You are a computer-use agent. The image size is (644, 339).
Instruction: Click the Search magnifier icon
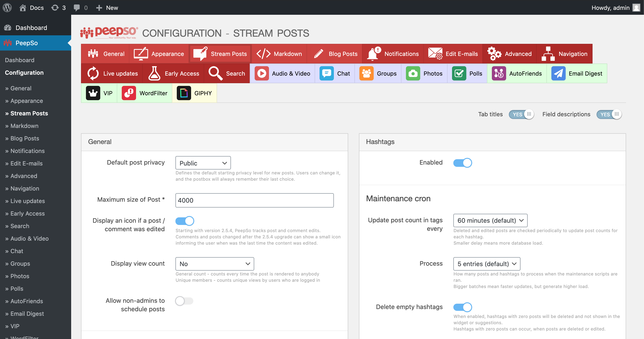(x=215, y=73)
